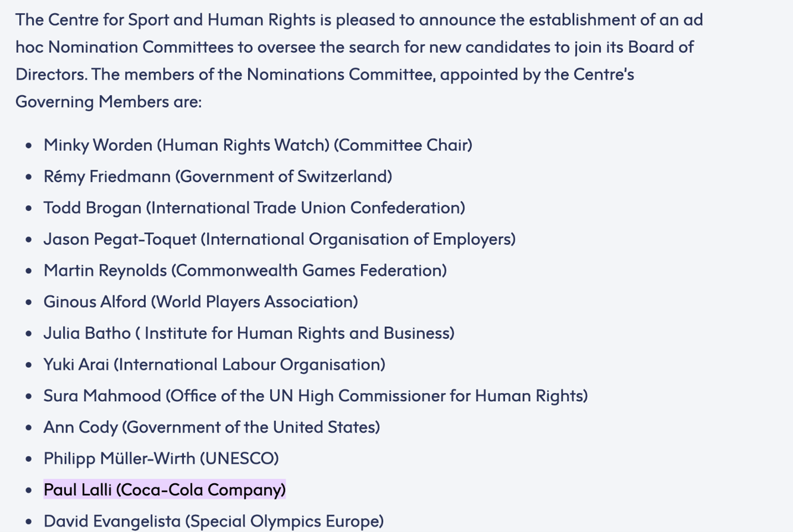Click "Governing Members are:" text
Screen dimensions: 793x532
pyautogui.click(x=109, y=102)
